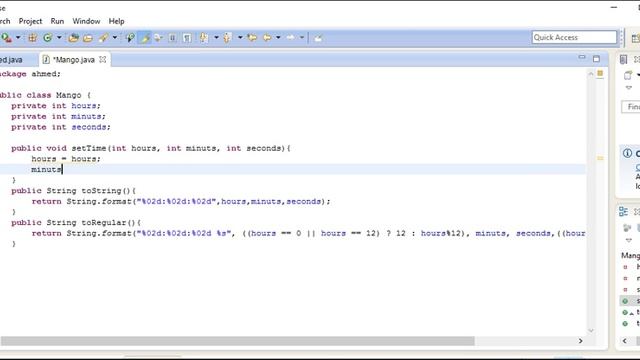Open the Window menu
The width and height of the screenshot is (640, 360).
[x=86, y=21]
